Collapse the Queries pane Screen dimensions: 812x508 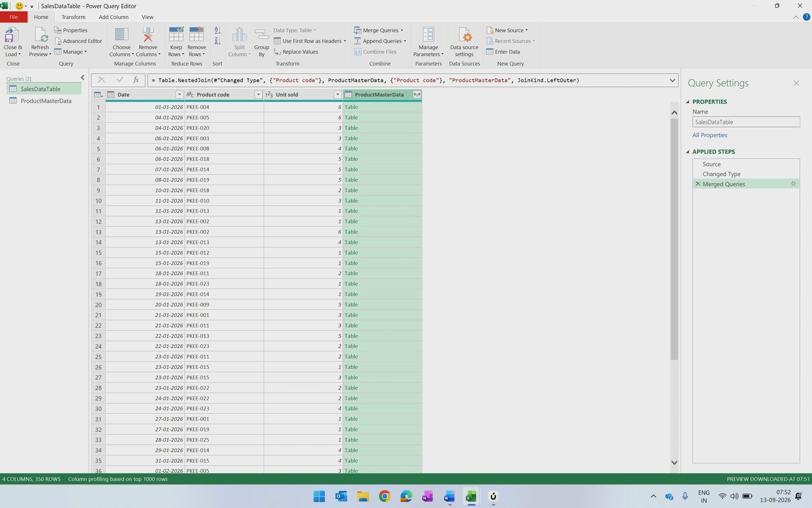point(82,77)
